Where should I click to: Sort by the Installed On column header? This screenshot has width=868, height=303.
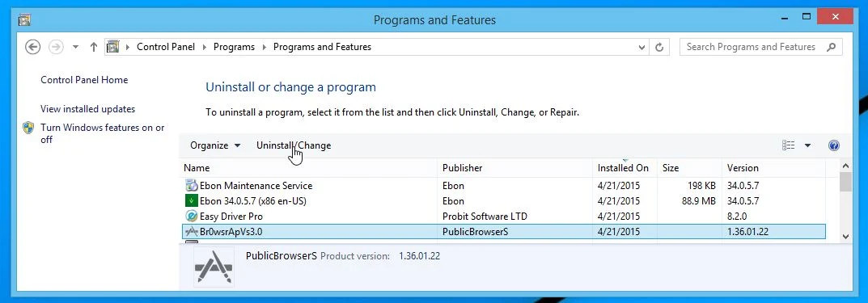coord(626,168)
